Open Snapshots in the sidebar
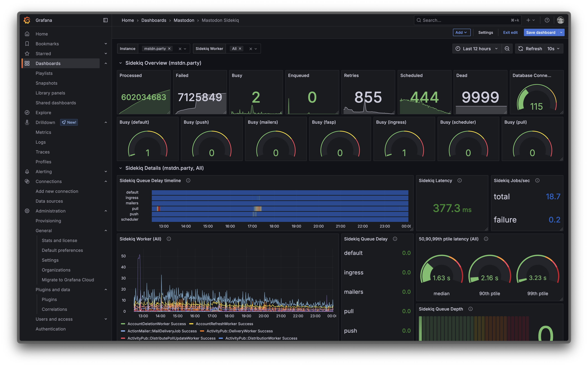 click(47, 83)
